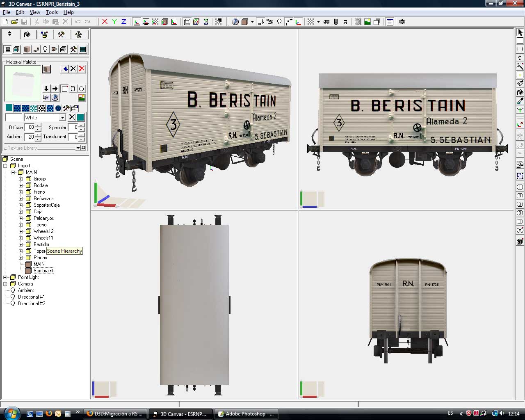The image size is (525, 420).
Task: Open the View menu
Action: tap(35, 12)
